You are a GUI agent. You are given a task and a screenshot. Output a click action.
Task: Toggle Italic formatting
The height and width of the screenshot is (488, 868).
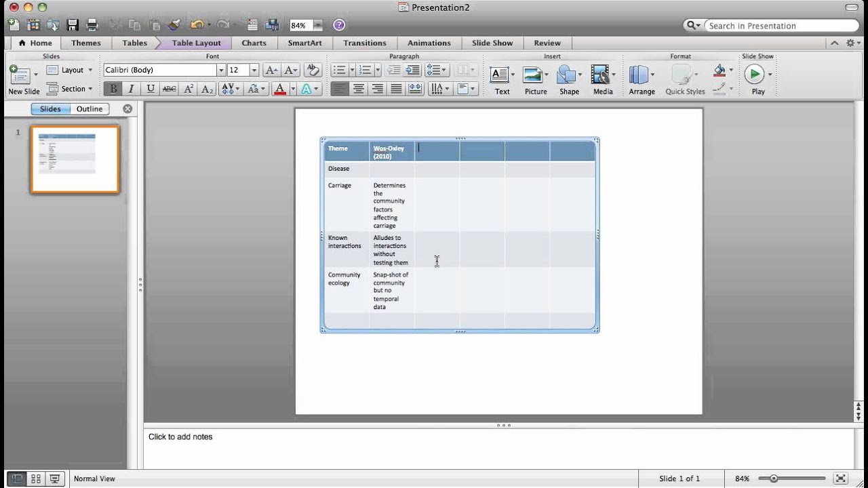click(131, 89)
